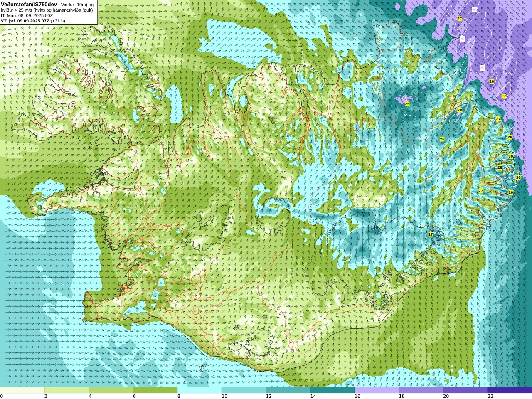Click the legend tick label 8
Screen dimensions: 532x399
pyautogui.click(x=179, y=396)
